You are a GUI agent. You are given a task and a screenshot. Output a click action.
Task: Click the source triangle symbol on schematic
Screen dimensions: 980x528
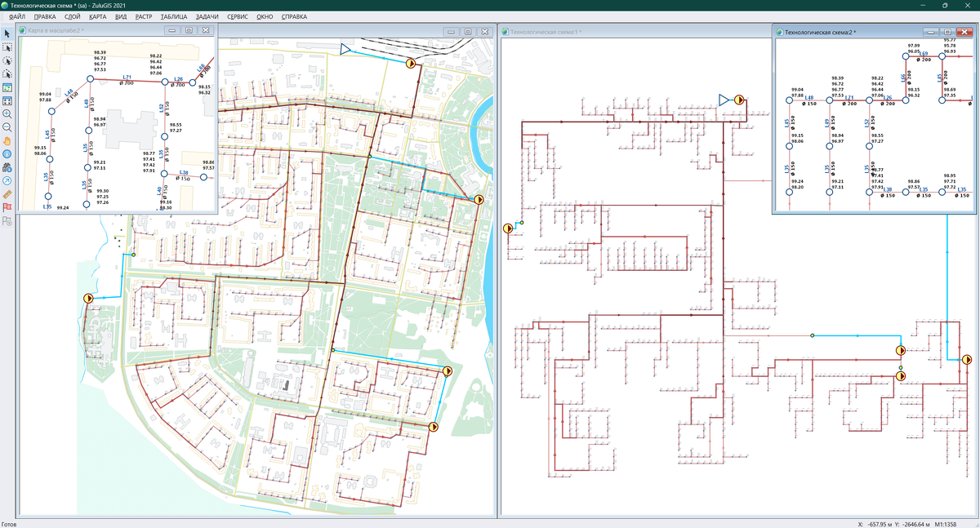(724, 100)
